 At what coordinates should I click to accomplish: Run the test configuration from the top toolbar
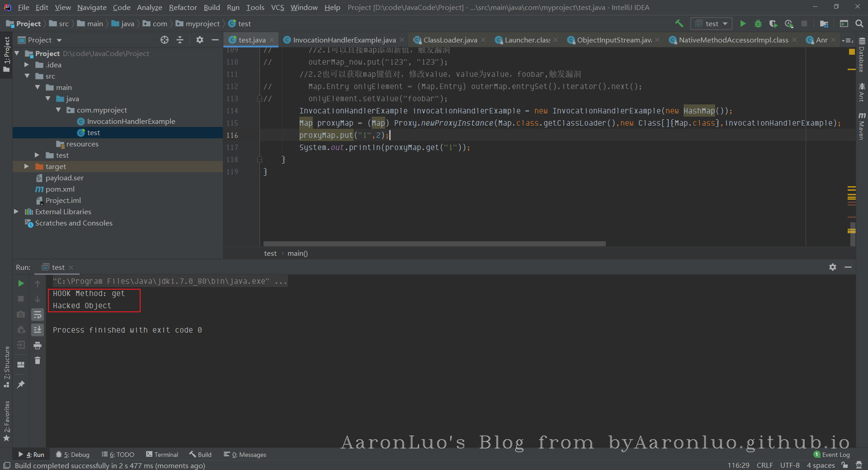743,23
